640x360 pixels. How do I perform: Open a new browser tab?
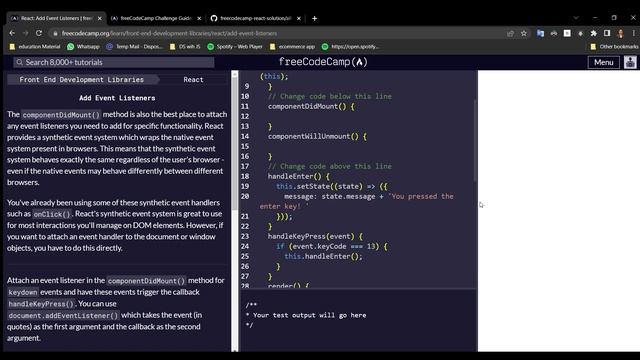click(x=314, y=18)
